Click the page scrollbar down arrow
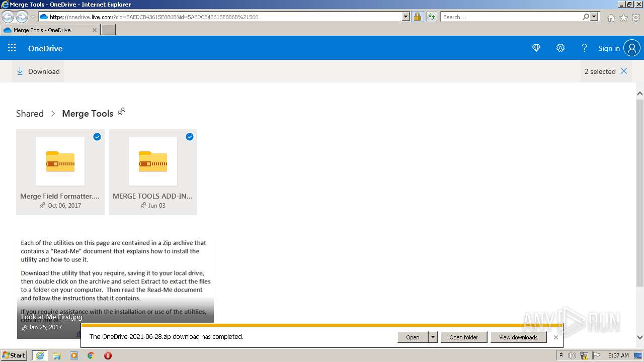 click(x=640, y=337)
